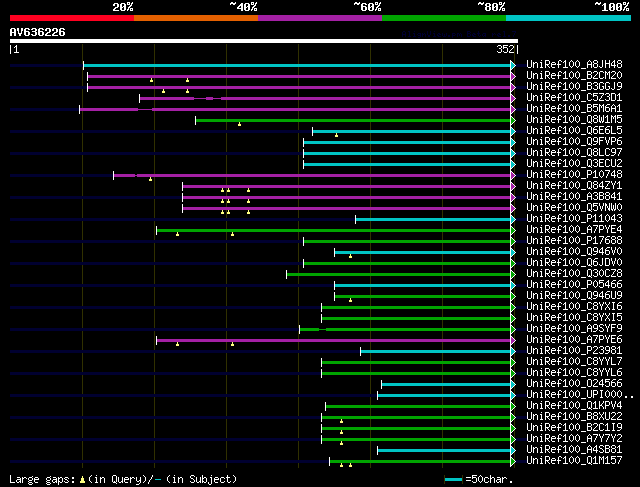Open hit UniRef100_Q30CZ8
The width and height of the screenshot is (640, 487).
(x=574, y=274)
